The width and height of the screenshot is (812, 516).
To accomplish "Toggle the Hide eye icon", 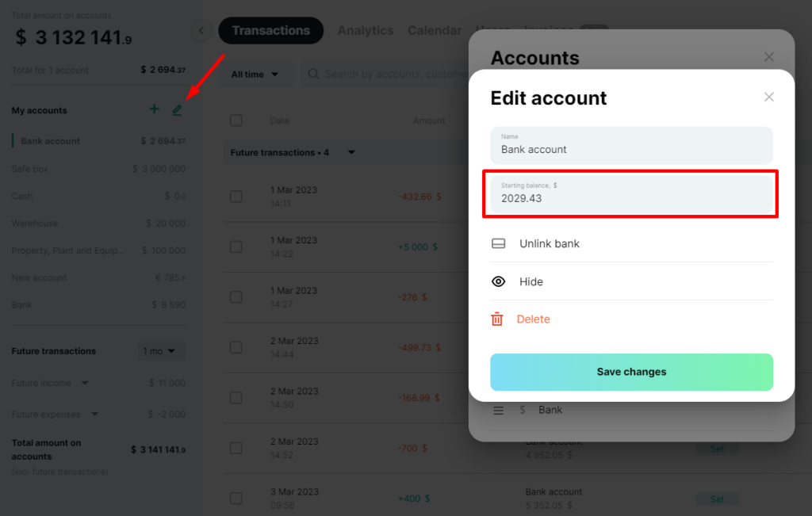I will 498,281.
